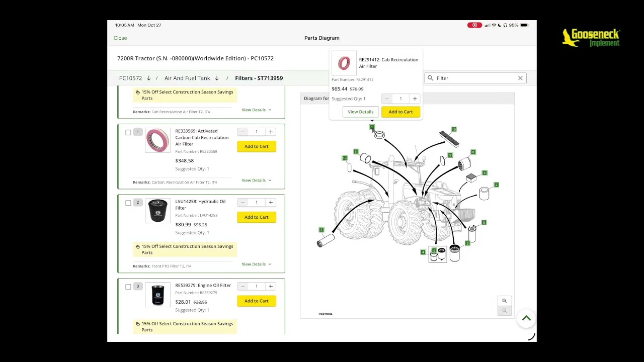Open the RE539279 Engine Oil Filter title
This screenshot has height=362, width=644.
coord(203,286)
